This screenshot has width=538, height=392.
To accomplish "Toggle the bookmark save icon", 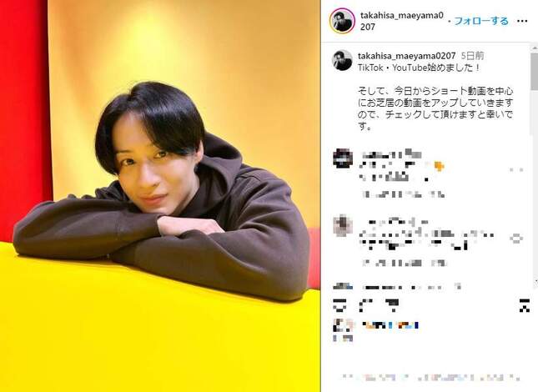I will tap(525, 305).
